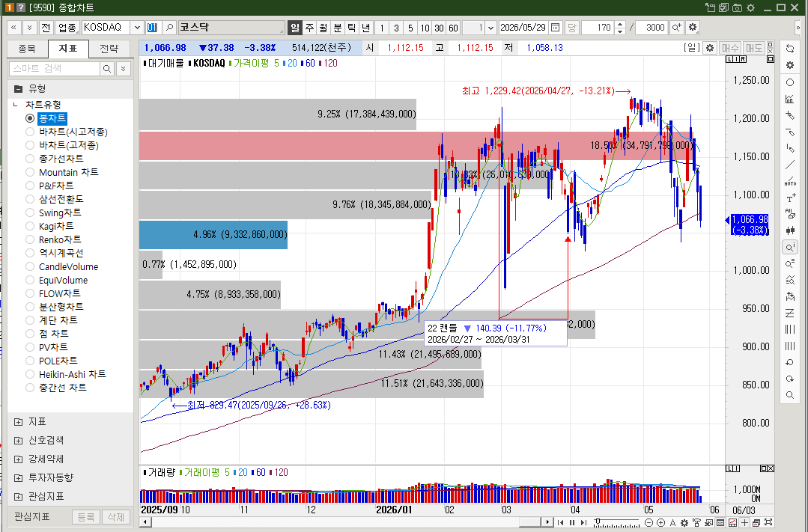The height and width of the screenshot is (532, 808).
Task: Click the highlighted magnifier tool in right toolbar
Action: (x=789, y=247)
